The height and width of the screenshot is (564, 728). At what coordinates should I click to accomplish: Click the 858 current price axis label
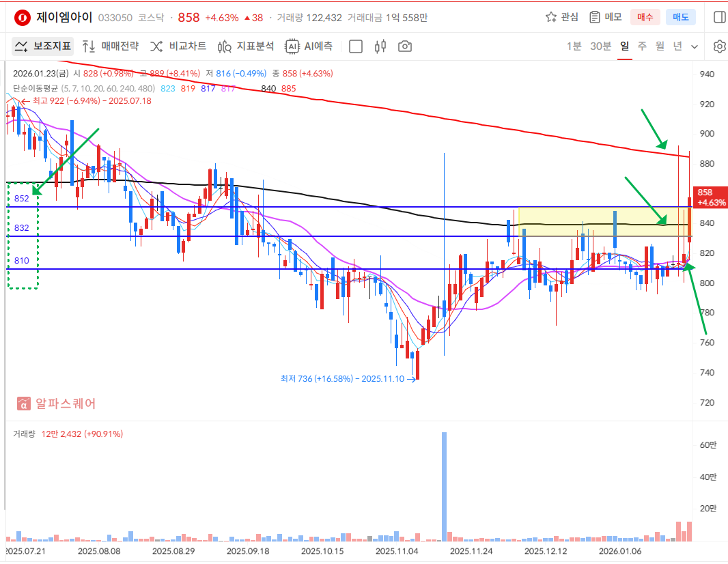click(x=710, y=197)
